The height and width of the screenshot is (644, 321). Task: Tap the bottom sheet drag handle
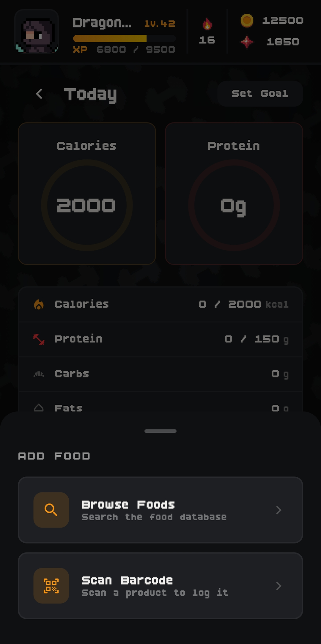(160, 431)
